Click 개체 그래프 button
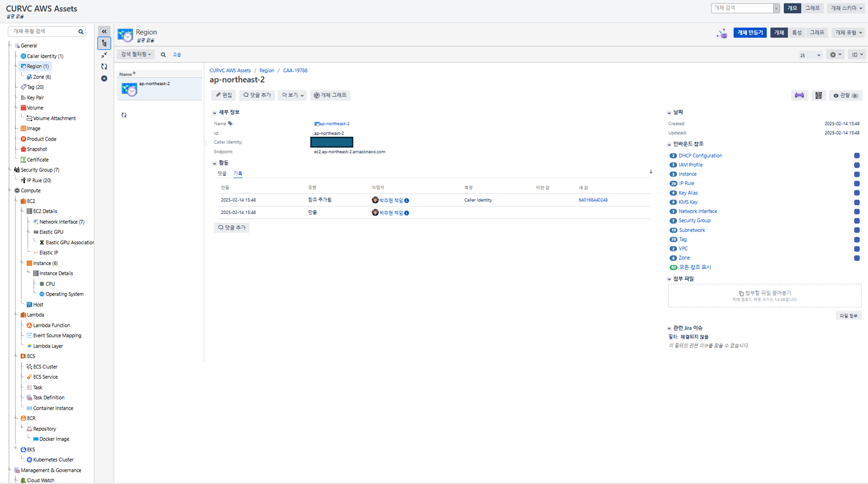868x484 pixels. pyautogui.click(x=330, y=95)
